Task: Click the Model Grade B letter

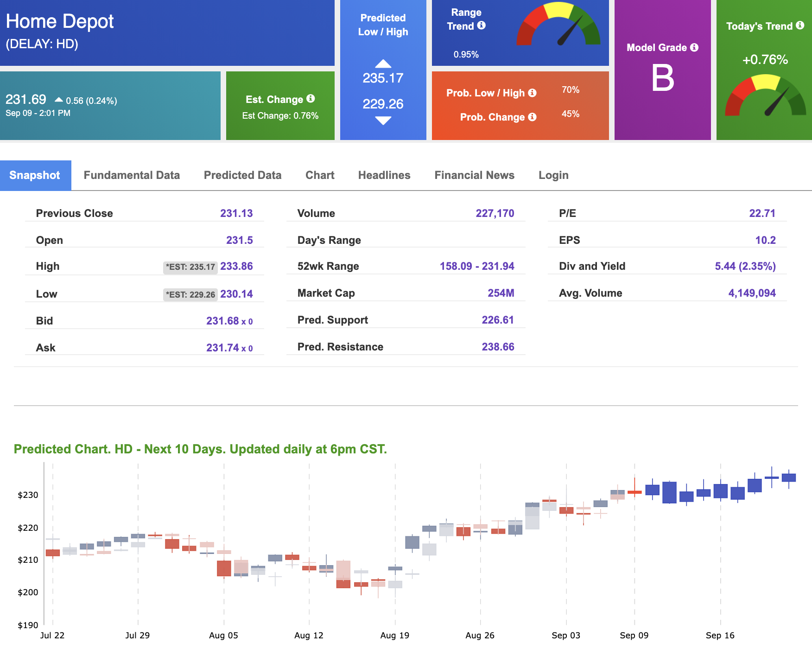Action: point(663,78)
